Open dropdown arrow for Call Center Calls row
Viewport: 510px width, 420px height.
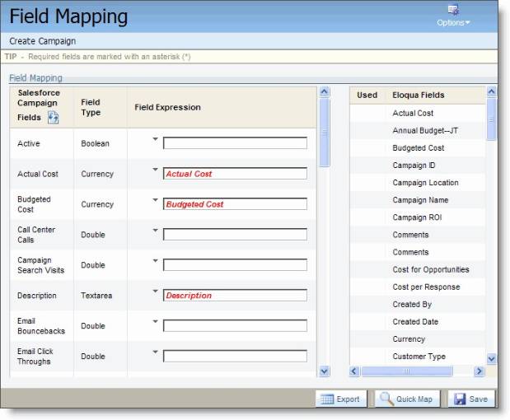(156, 230)
